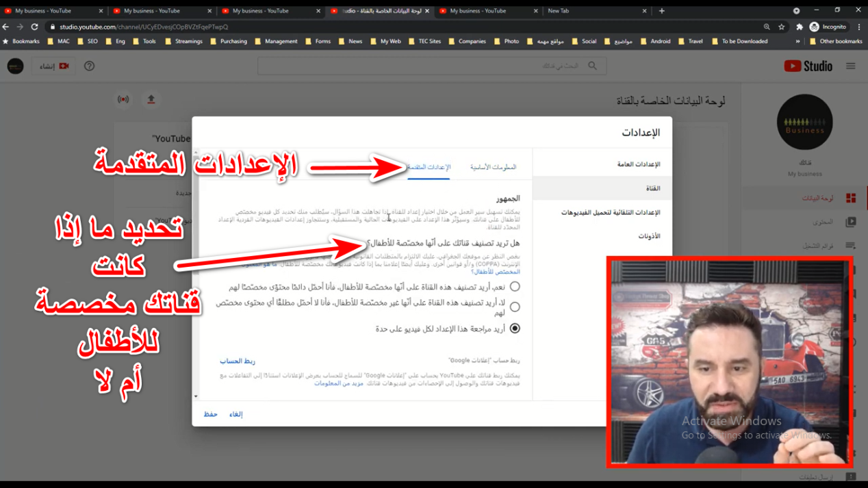Expand the hidden bookmarks overflow chevron
The image size is (868, 488).
(x=797, y=41)
